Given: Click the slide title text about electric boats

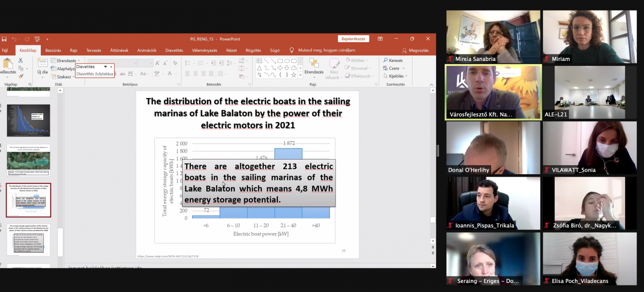Looking at the screenshot, I should tap(248, 113).
